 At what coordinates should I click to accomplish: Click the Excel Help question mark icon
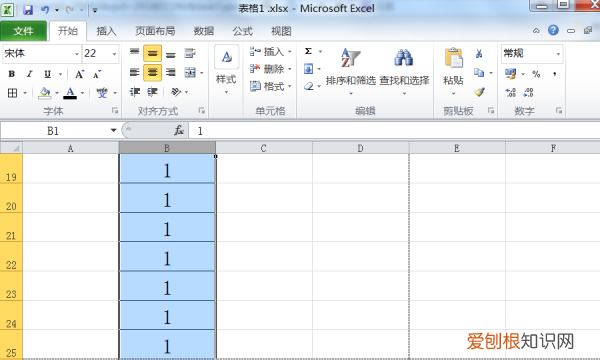tap(553, 30)
